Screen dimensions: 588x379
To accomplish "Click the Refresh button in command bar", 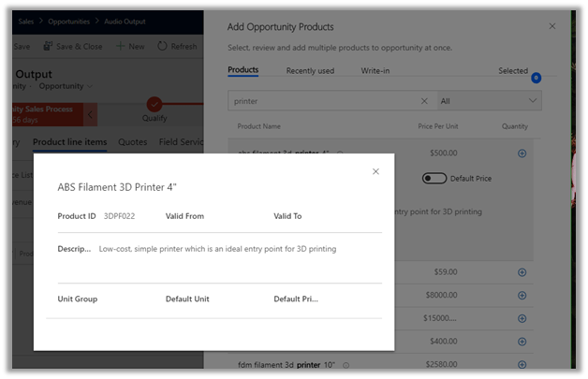I will pyautogui.click(x=177, y=46).
